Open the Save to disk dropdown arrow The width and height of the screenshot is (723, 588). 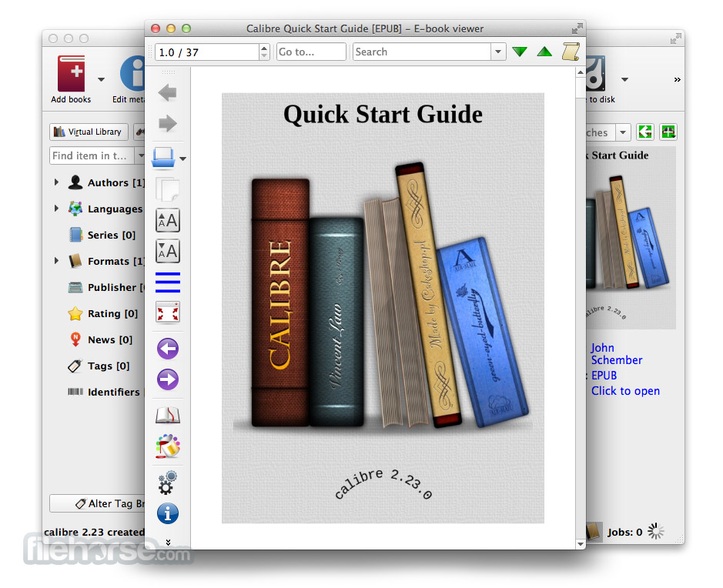[x=624, y=80]
